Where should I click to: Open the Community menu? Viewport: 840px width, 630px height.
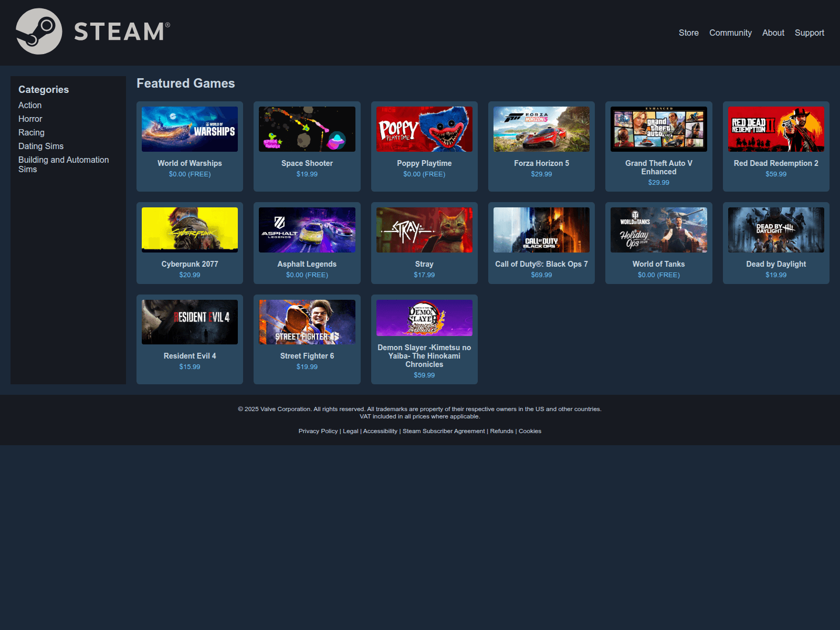click(730, 33)
